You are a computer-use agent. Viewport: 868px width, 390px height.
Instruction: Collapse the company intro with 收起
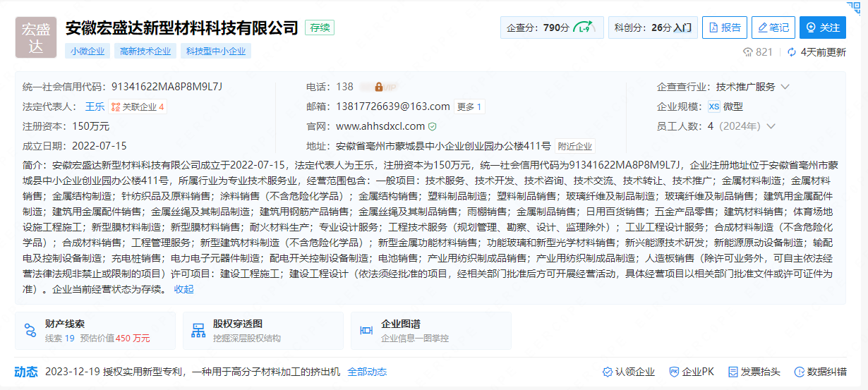pyautogui.click(x=184, y=288)
